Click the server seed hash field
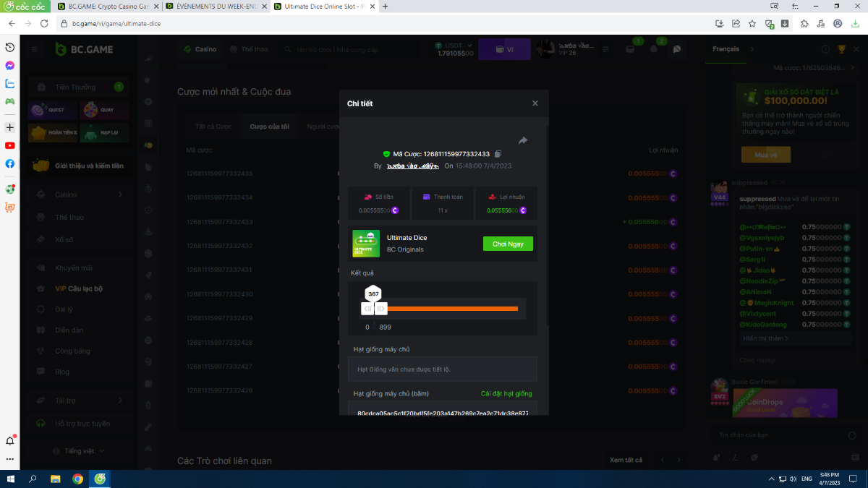The width and height of the screenshot is (868, 488). click(x=442, y=413)
